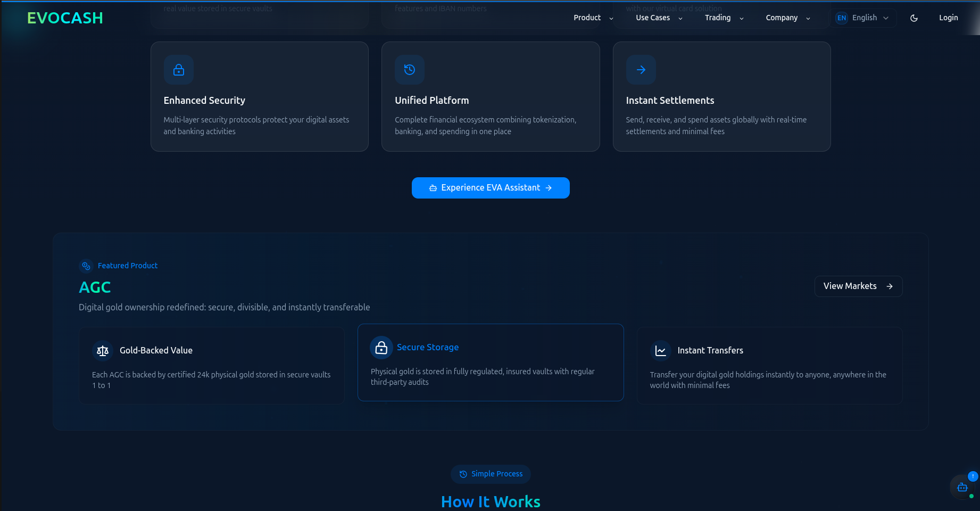Open the chatbot widget in the bottom corner
This screenshot has height=511, width=980.
click(962, 487)
